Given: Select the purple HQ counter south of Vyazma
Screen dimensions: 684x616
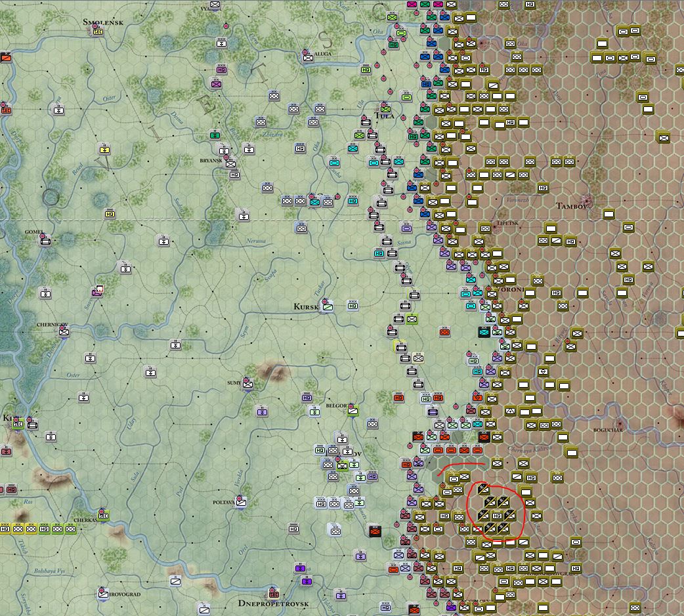Looking at the screenshot, I should [222, 70].
